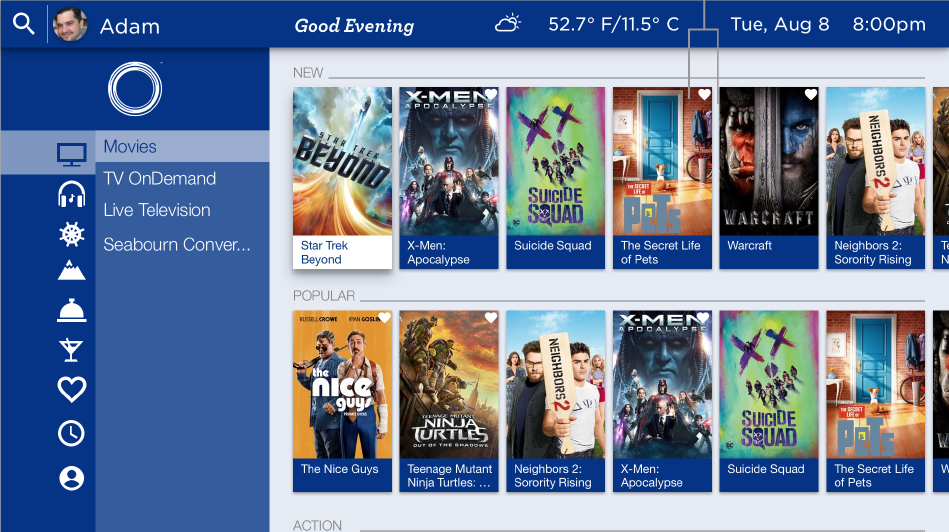
Task: Select the TV monitor sidebar icon
Action: coord(71,154)
